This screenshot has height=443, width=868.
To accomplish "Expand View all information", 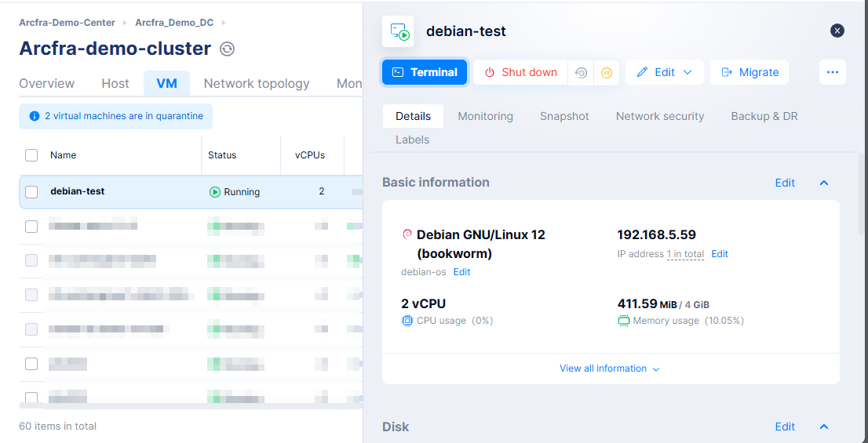I will click(610, 369).
